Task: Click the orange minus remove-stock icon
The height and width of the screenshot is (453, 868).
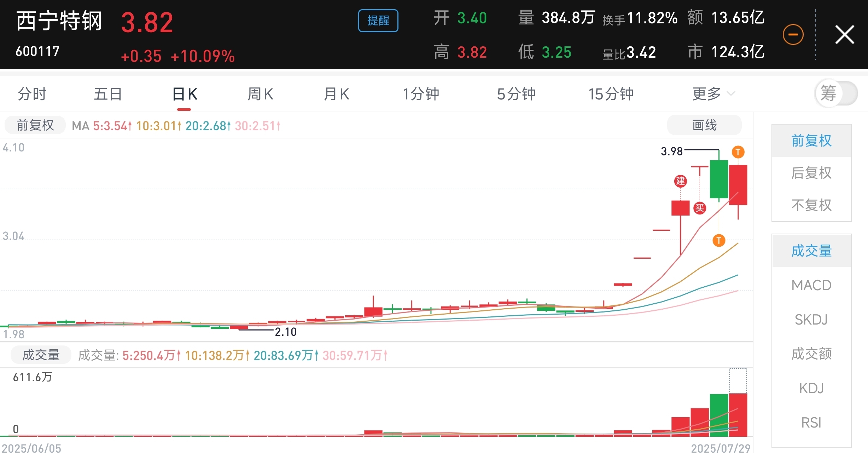Action: pyautogui.click(x=793, y=35)
